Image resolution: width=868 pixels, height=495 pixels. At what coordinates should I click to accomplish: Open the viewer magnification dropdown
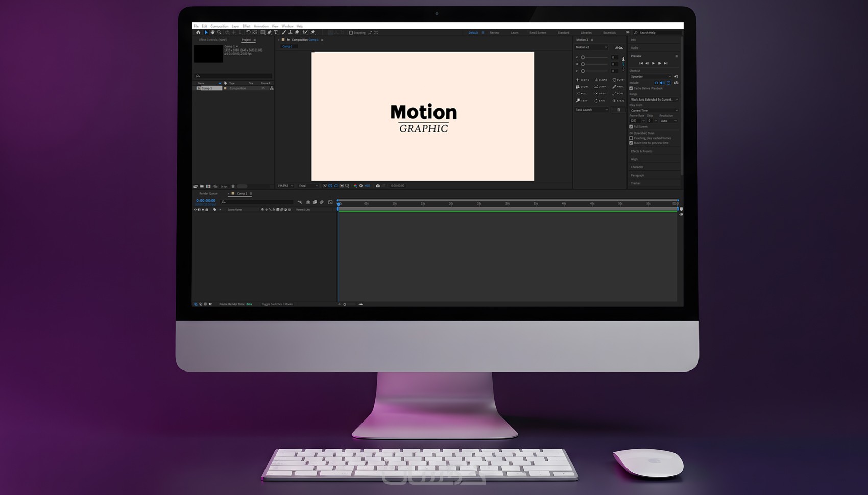coord(286,186)
